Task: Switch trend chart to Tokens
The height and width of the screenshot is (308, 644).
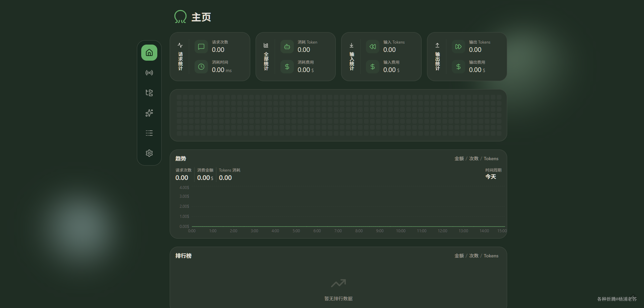Action: (491, 159)
